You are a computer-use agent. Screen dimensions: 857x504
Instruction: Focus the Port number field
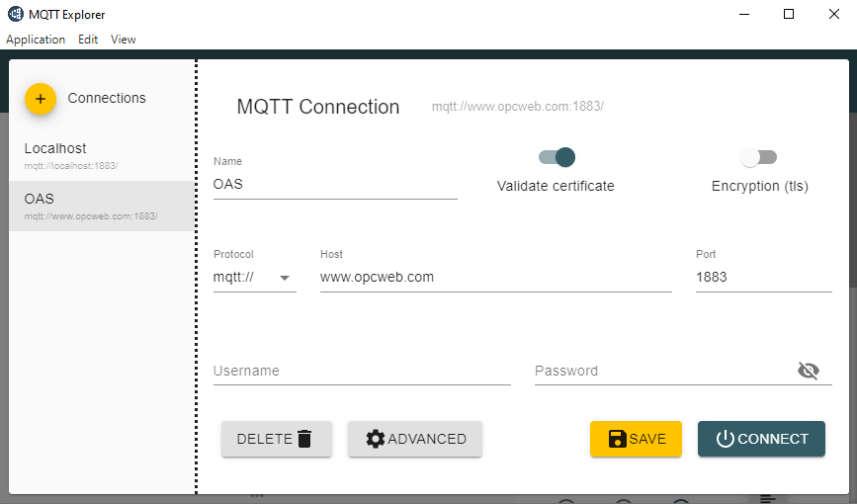(762, 278)
